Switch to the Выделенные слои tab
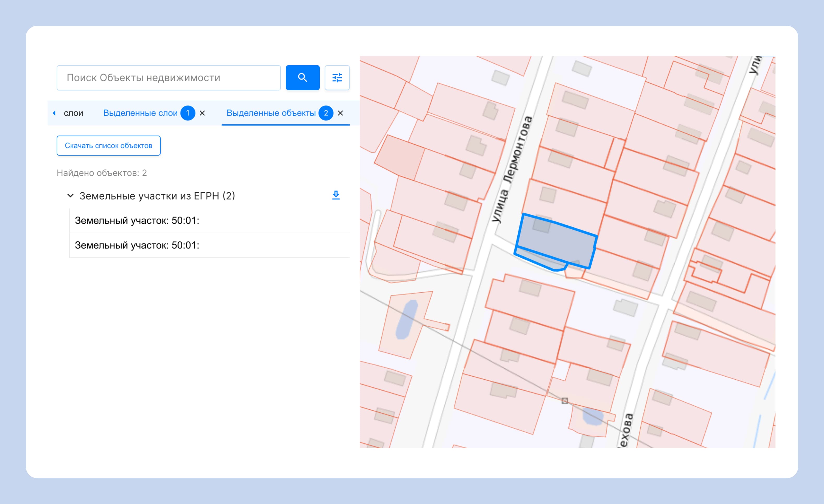The image size is (824, 504). pos(140,113)
